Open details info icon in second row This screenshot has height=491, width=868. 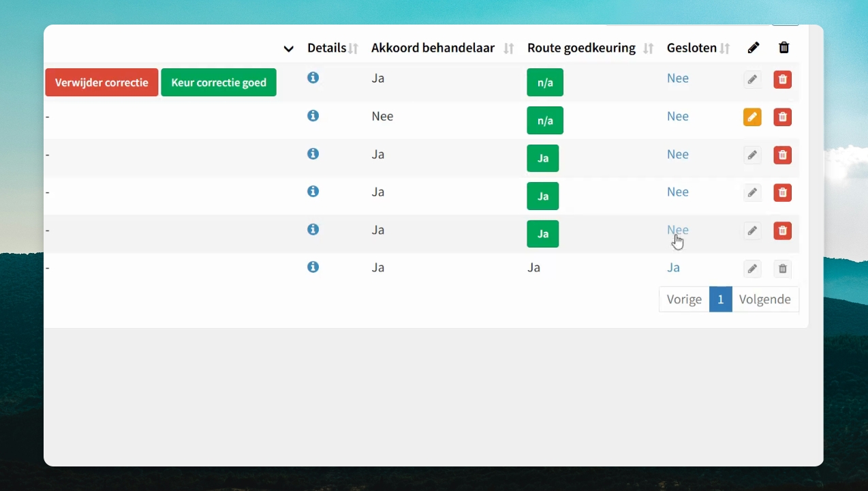point(313,116)
